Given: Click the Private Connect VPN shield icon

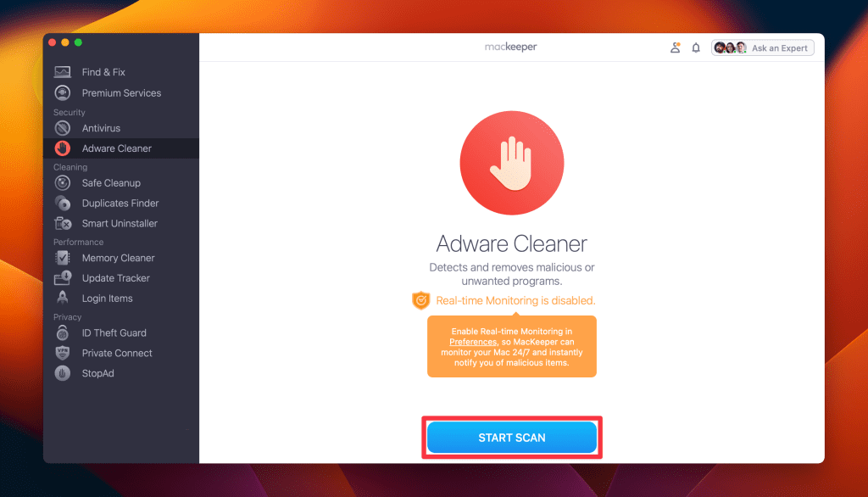Looking at the screenshot, I should (63, 353).
